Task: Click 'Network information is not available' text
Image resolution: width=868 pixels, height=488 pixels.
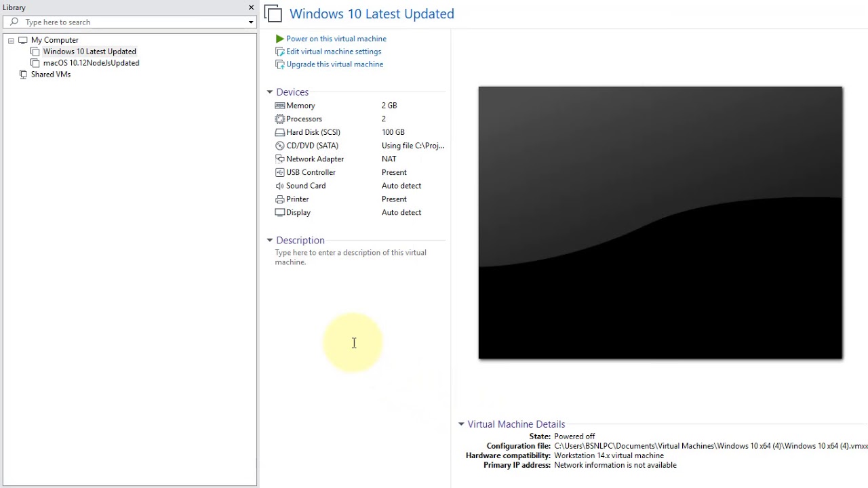Action: pos(615,465)
